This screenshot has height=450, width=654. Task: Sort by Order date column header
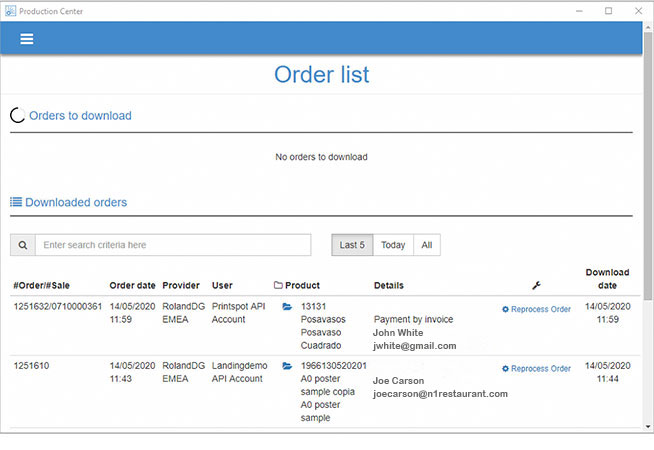click(131, 285)
